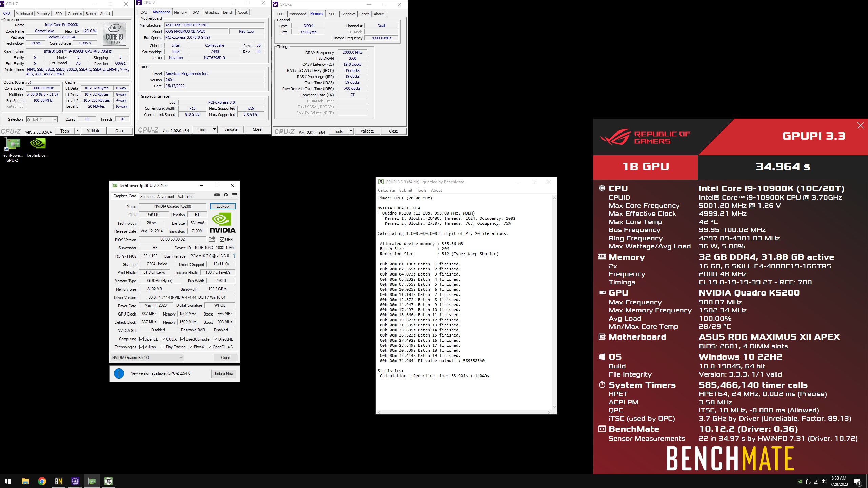Click the GPUPI horizontal scrollbar right arrow

pos(549,412)
